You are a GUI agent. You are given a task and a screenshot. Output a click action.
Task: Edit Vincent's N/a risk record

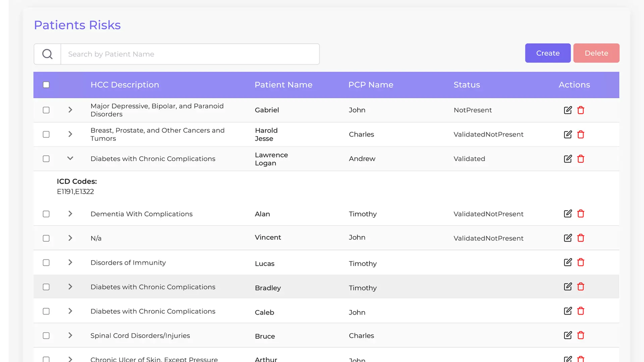(568, 238)
